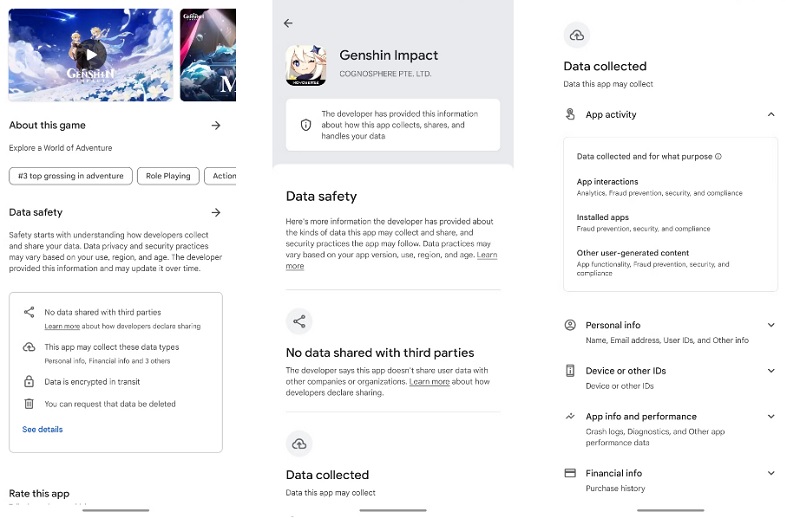
Task: Tap the Genshin Impact app icon
Action: pyautogui.click(x=306, y=64)
